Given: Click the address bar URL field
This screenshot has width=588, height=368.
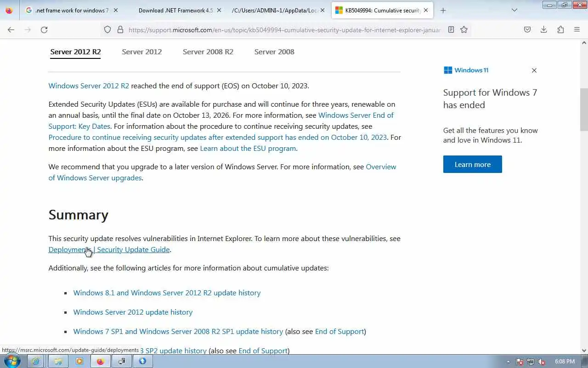Looking at the screenshot, I should pyautogui.click(x=284, y=29).
